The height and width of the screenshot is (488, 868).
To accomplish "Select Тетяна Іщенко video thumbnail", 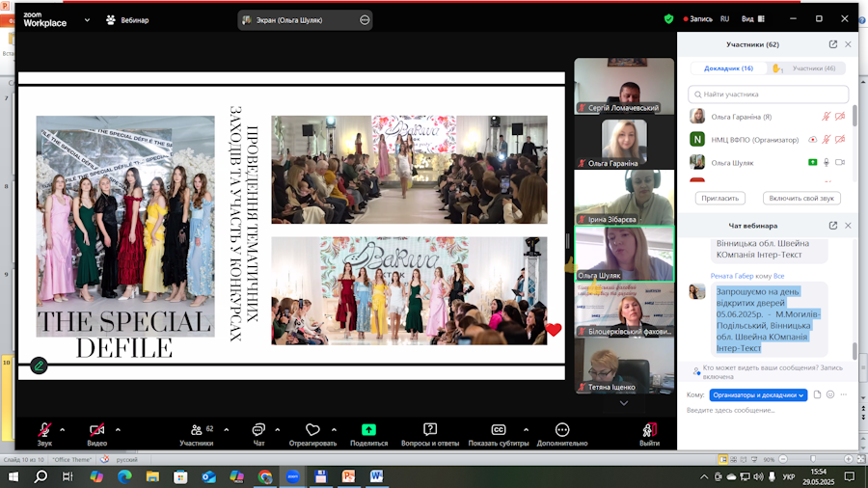I will pos(624,366).
